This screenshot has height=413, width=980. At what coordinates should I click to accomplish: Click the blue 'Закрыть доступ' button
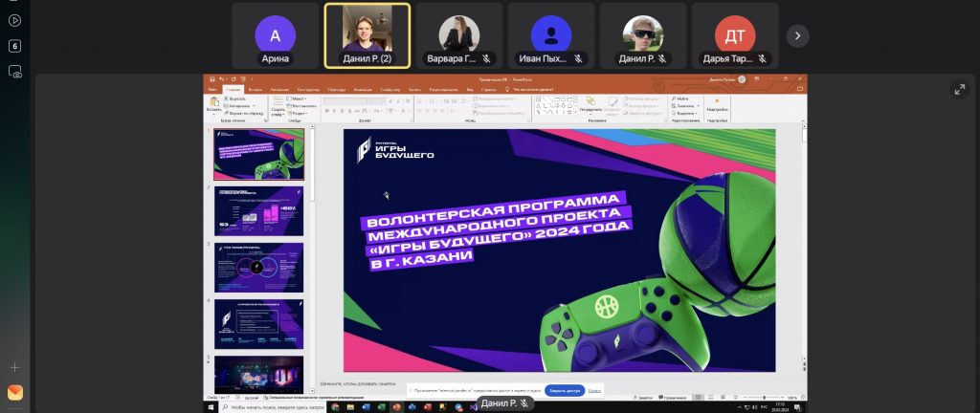click(x=565, y=391)
